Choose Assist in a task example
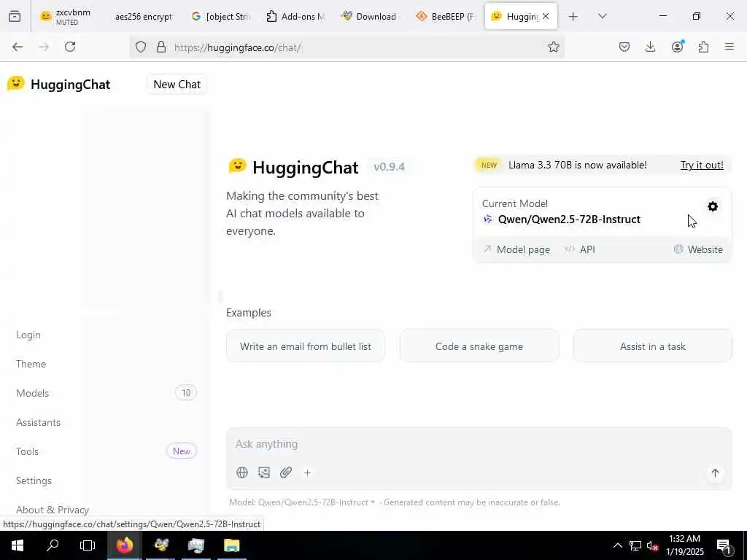This screenshot has width=747, height=560. click(652, 346)
